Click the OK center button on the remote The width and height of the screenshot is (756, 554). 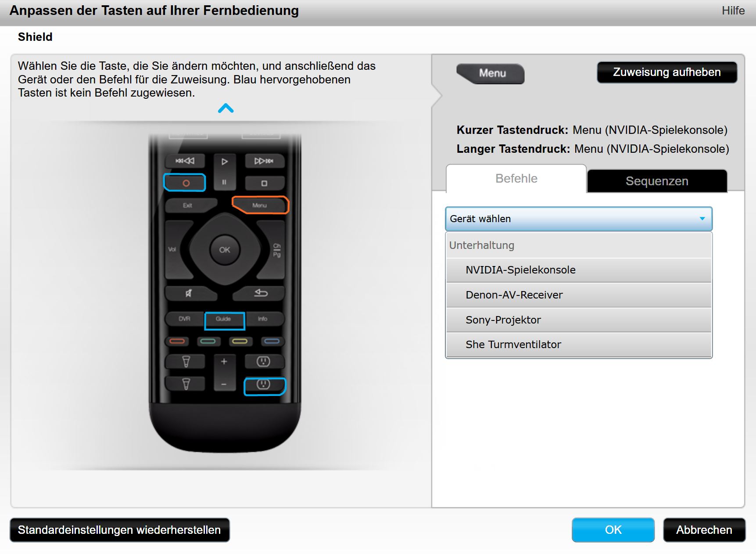(x=225, y=250)
